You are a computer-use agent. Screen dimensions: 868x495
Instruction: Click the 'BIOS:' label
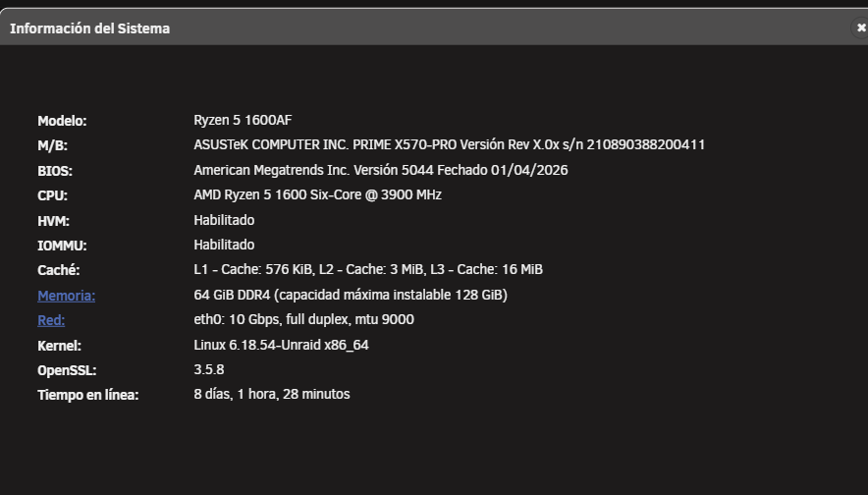(x=55, y=171)
